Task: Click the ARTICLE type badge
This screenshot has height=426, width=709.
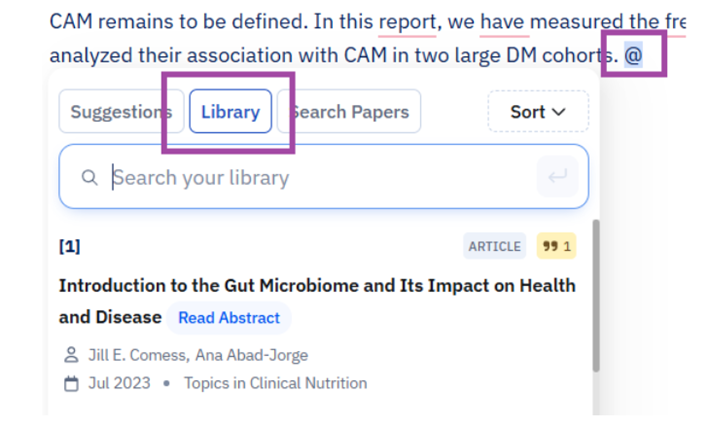Action: coord(495,246)
